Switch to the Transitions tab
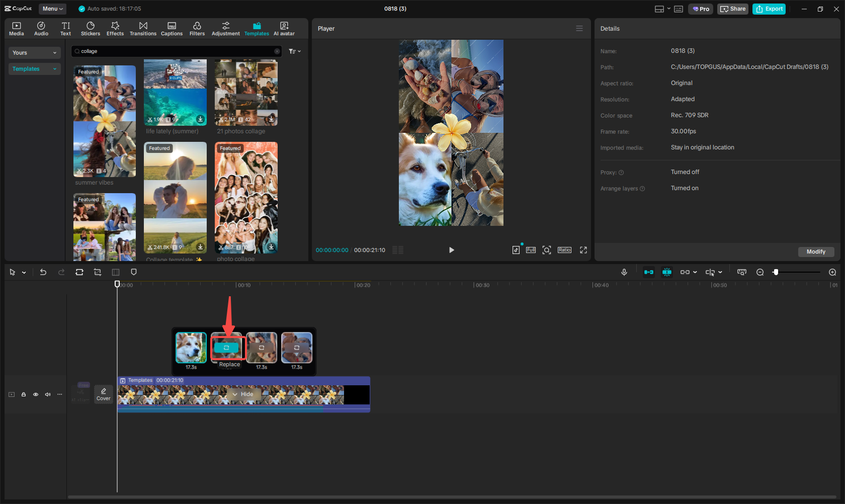 click(x=143, y=29)
